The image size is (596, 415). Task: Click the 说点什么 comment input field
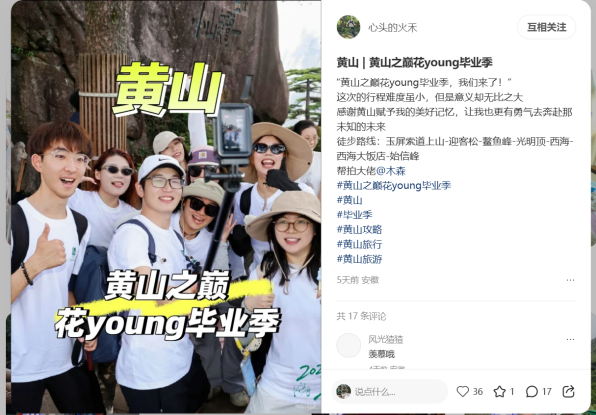tap(390, 391)
